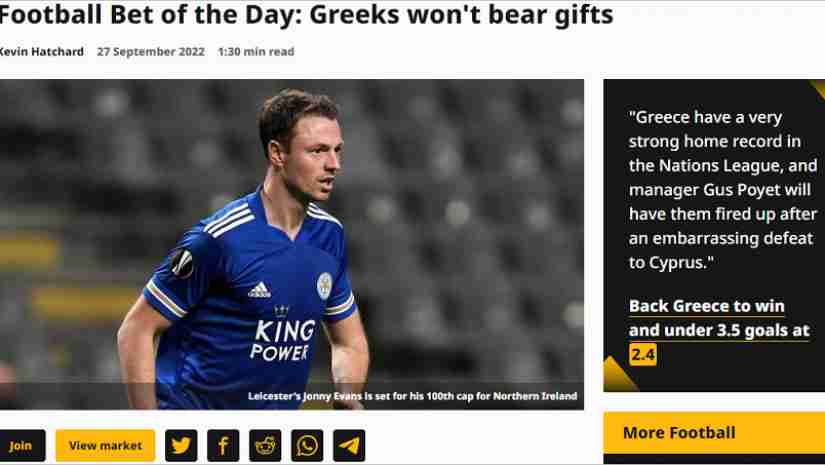Screen dimensions: 825x465
Task: Click the 1:30 min read label
Action: click(x=256, y=52)
